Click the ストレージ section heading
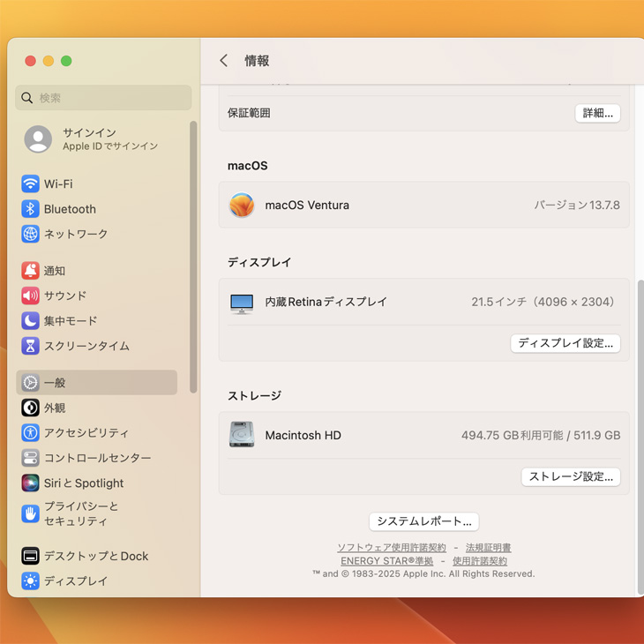Image resolution: width=644 pixels, height=644 pixels. click(x=254, y=395)
